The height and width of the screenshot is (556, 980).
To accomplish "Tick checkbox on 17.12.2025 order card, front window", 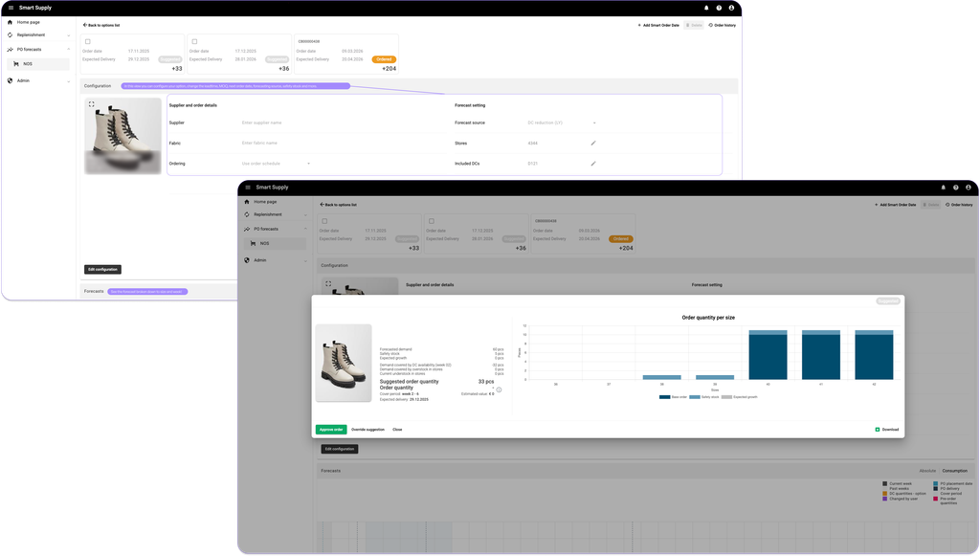I will [432, 221].
